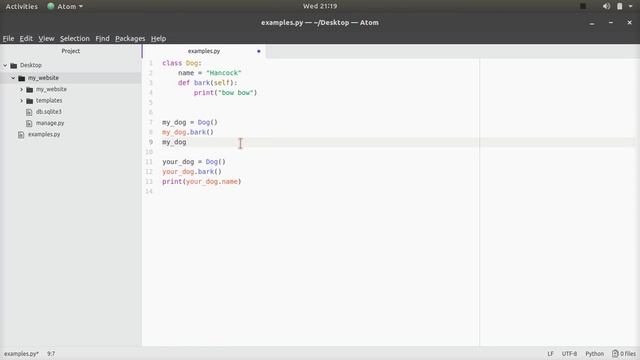
Task: Click line number 1 in gutter
Action: (151, 63)
